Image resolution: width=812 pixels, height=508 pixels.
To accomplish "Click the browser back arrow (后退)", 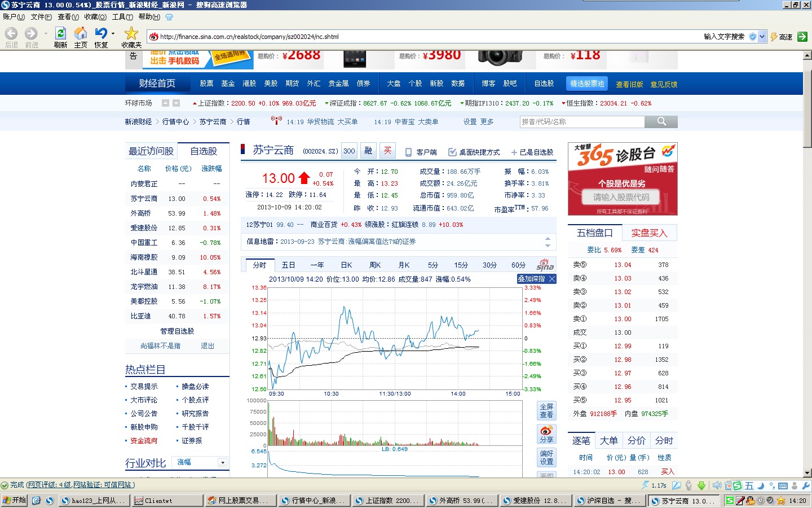I will point(11,34).
